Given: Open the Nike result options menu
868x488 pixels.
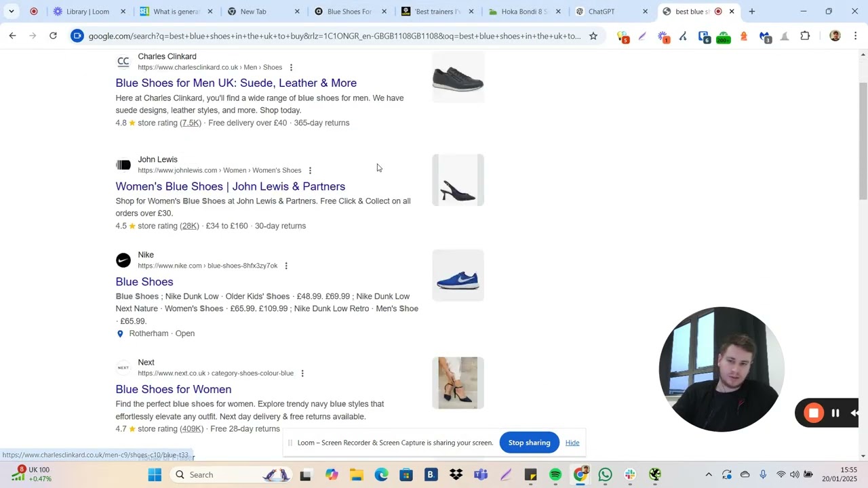Looking at the screenshot, I should click(286, 266).
